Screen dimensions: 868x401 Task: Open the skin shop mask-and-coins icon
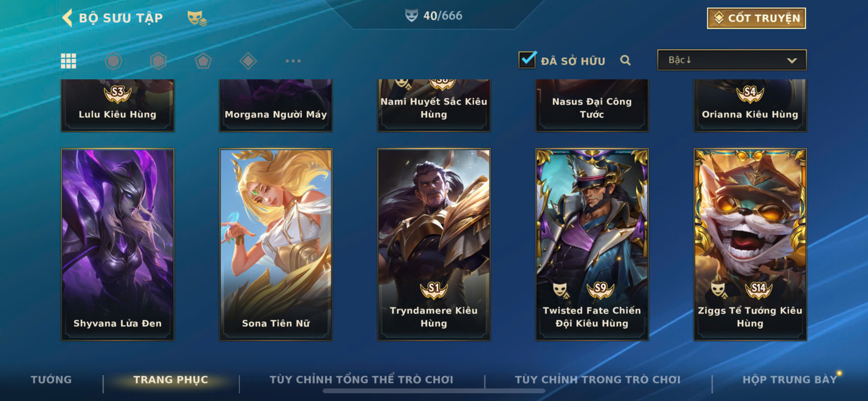[197, 18]
